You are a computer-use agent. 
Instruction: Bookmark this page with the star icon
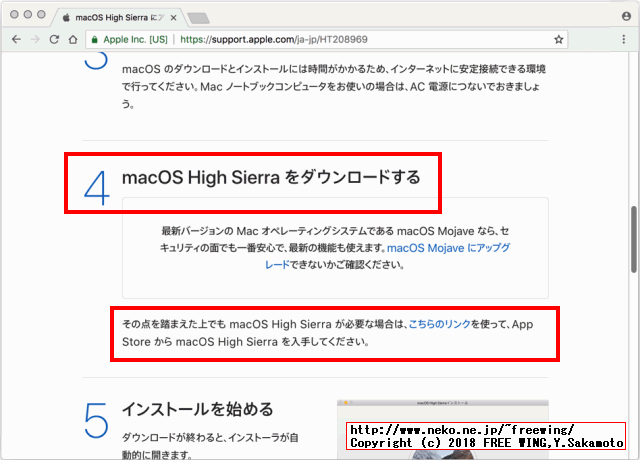(558, 39)
